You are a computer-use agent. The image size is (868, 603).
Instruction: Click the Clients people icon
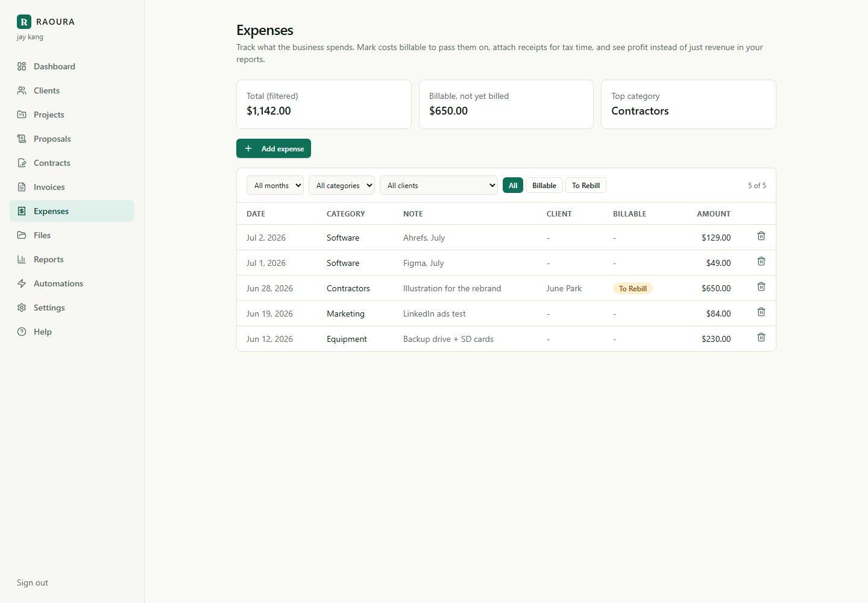tap(22, 90)
